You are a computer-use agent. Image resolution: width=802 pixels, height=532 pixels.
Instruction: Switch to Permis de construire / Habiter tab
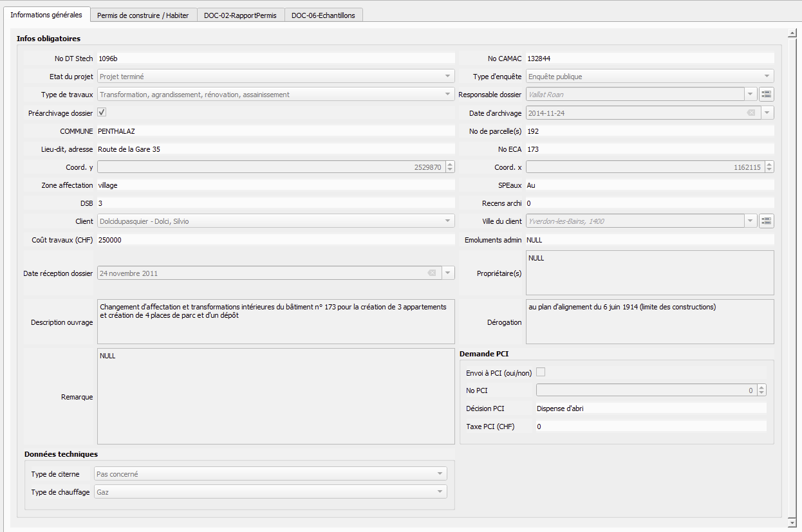(x=143, y=15)
